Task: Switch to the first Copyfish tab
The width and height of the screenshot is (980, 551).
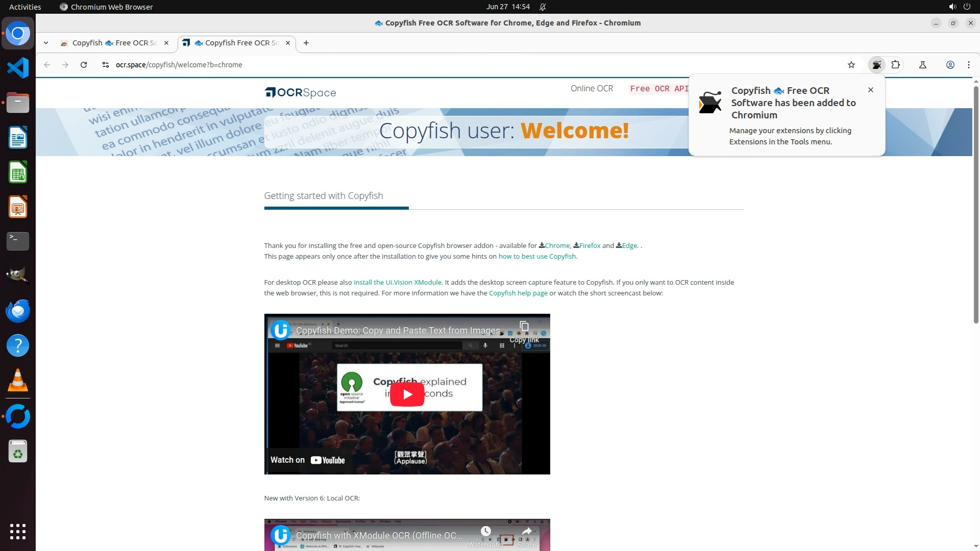Action: (113, 43)
